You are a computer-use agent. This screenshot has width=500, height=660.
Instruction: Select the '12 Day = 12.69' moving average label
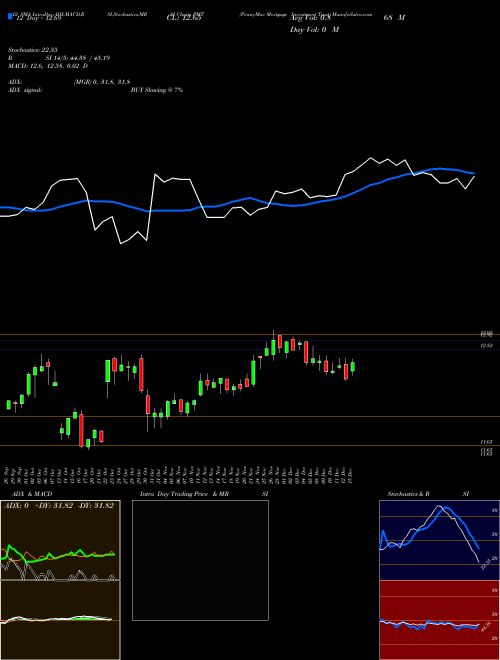[x=39, y=18]
